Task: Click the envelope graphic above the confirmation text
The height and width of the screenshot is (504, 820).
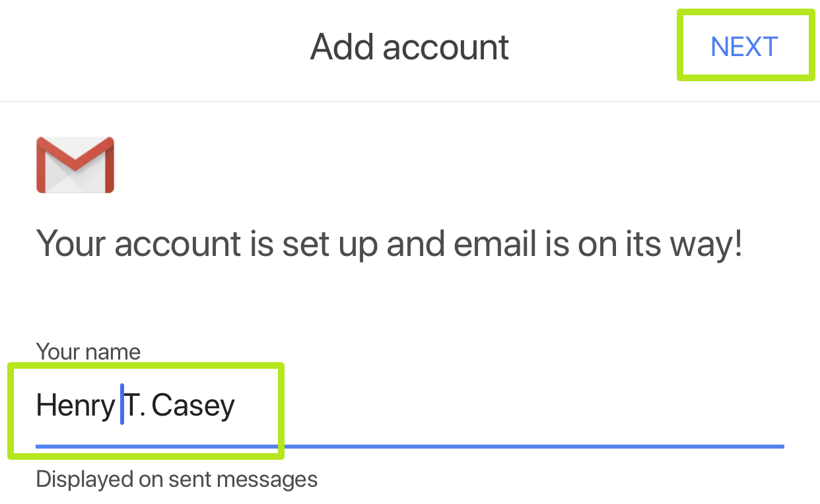Action: click(75, 164)
